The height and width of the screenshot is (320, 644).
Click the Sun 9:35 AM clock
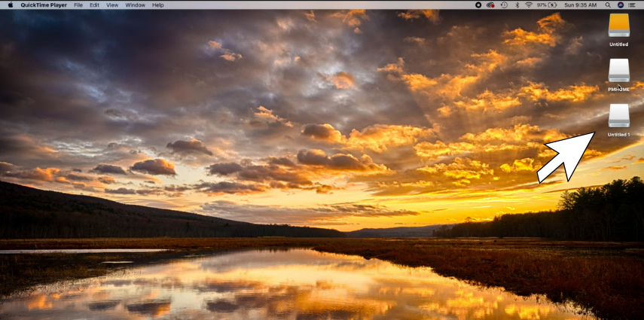click(x=580, y=5)
